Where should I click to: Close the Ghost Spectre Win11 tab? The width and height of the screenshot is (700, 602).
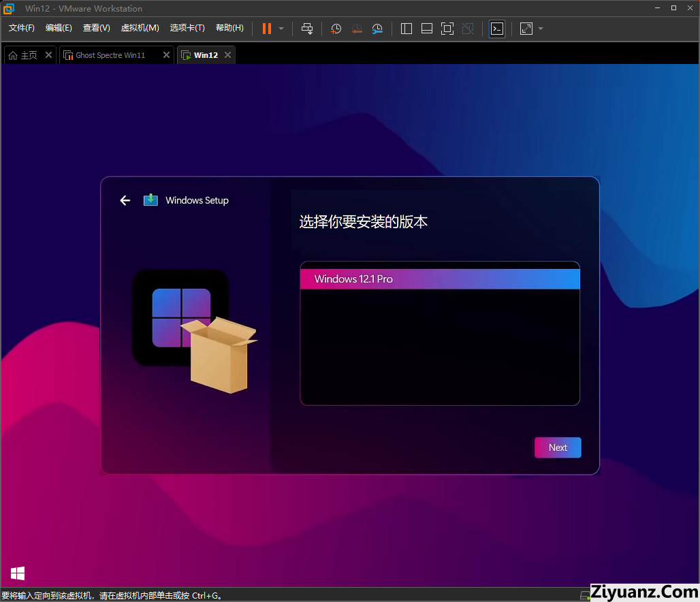pyautogui.click(x=166, y=55)
